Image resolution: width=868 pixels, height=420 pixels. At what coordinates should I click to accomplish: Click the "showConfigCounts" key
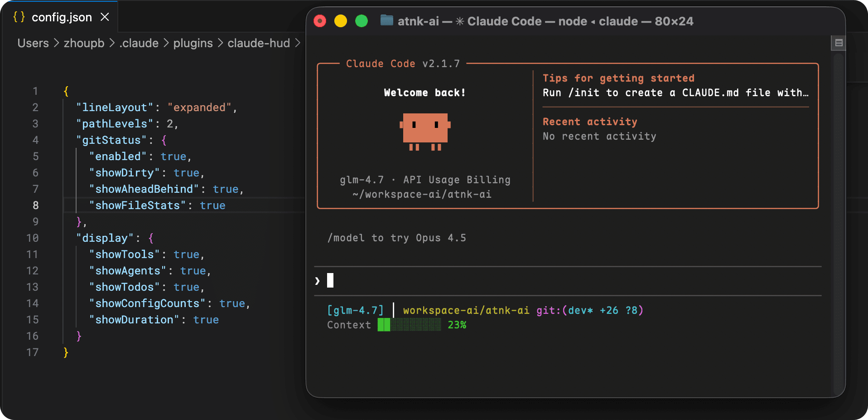click(x=147, y=303)
